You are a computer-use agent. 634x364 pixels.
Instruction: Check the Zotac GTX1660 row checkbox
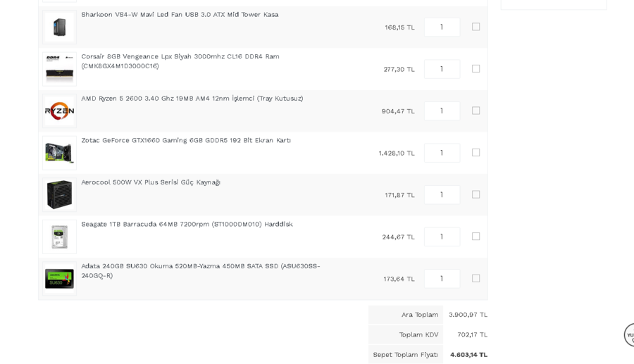(476, 153)
